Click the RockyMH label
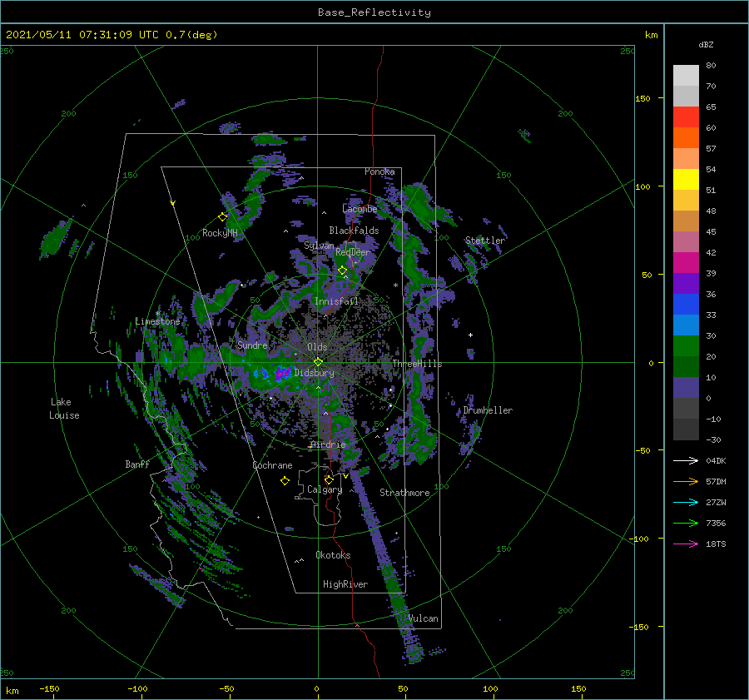The width and height of the screenshot is (749, 700). coord(220,233)
